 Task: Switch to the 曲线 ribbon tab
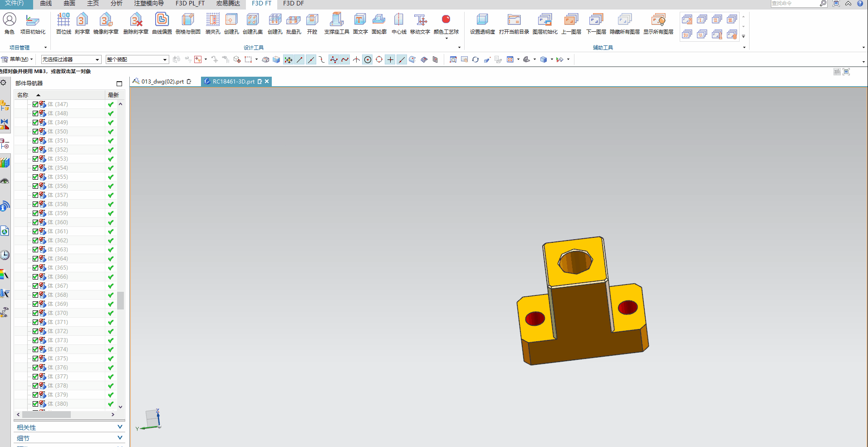(46, 4)
